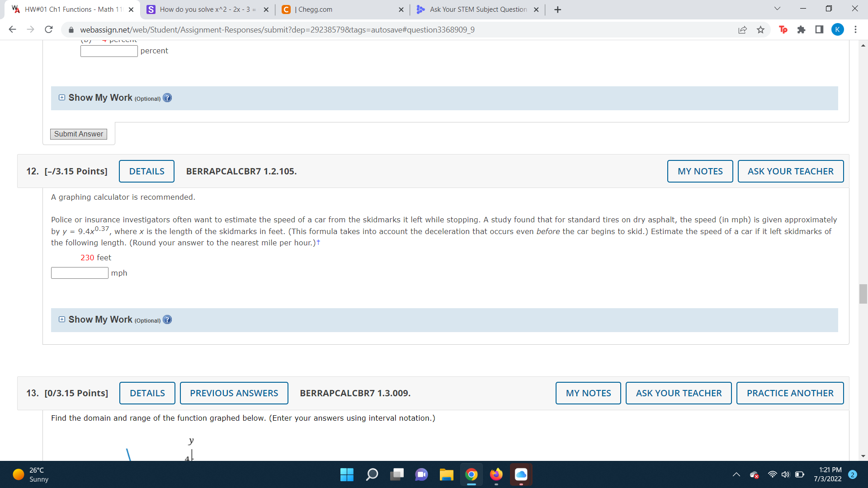The image size is (868, 488).
Task: Click PRACTICE ANOTHER for question 13
Action: click(x=790, y=393)
